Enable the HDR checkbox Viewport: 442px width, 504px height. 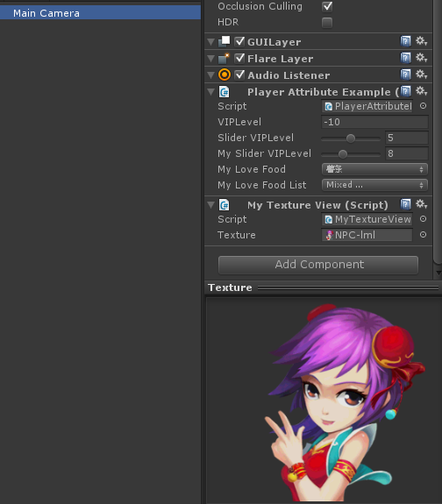pos(327,23)
